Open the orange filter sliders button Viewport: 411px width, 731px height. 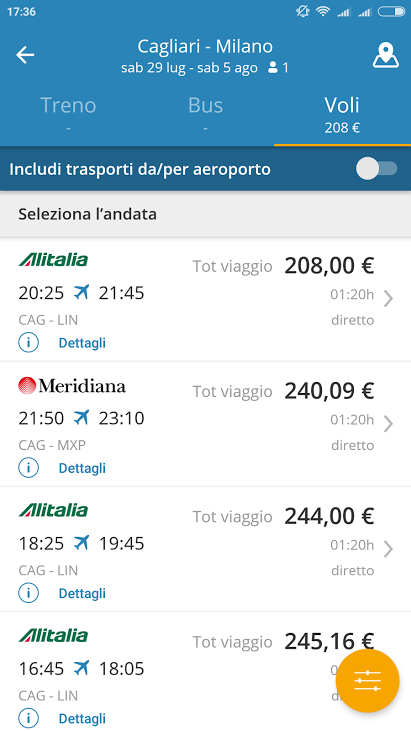367,681
